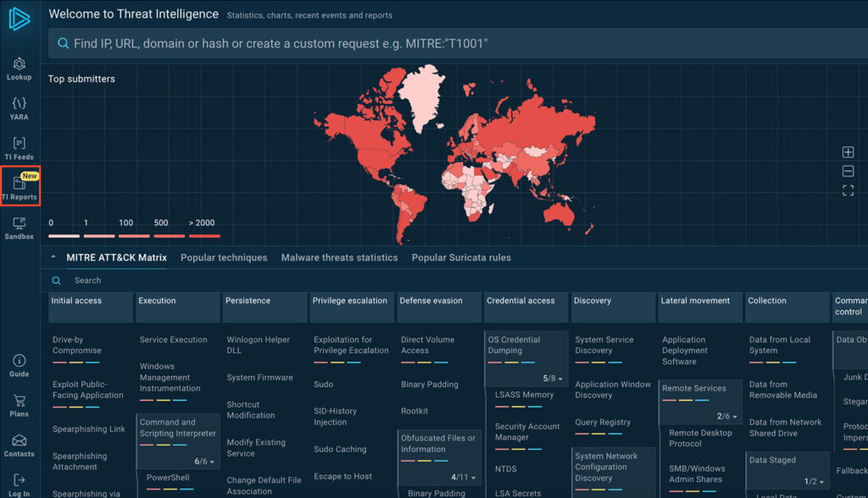The image size is (868, 498).
Task: Open the Guide from sidebar
Action: point(19,365)
